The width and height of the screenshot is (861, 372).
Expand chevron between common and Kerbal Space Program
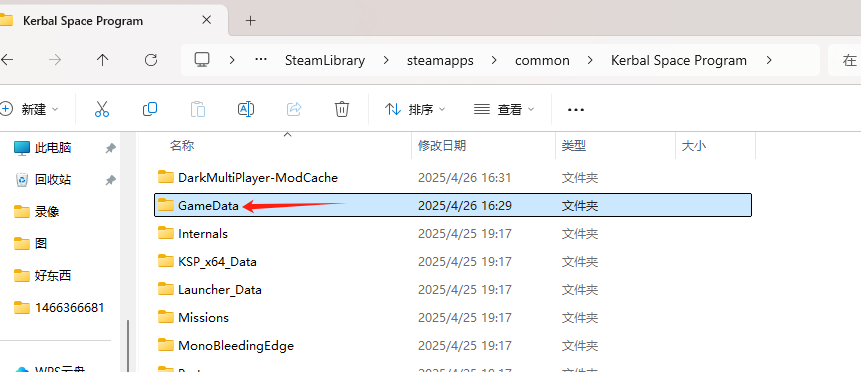(x=590, y=60)
